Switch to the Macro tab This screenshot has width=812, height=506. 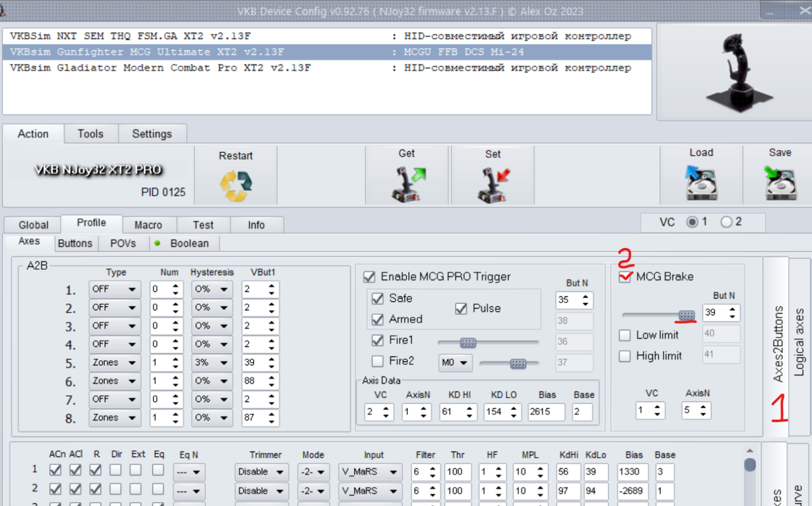click(148, 225)
